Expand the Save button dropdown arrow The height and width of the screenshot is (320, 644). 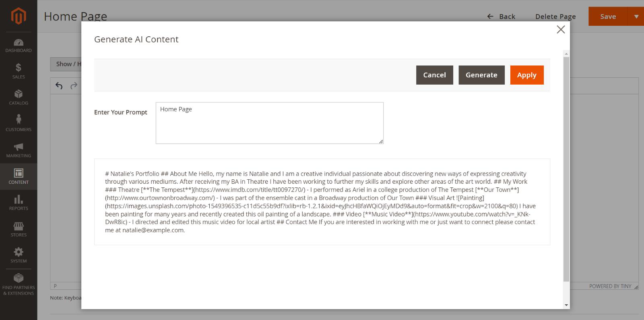coord(636,17)
